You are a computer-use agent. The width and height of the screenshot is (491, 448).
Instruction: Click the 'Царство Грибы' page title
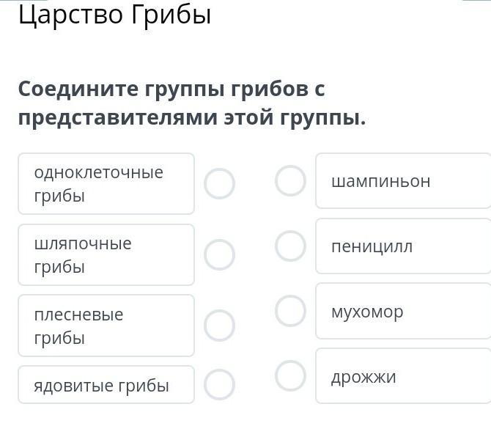[x=115, y=15]
